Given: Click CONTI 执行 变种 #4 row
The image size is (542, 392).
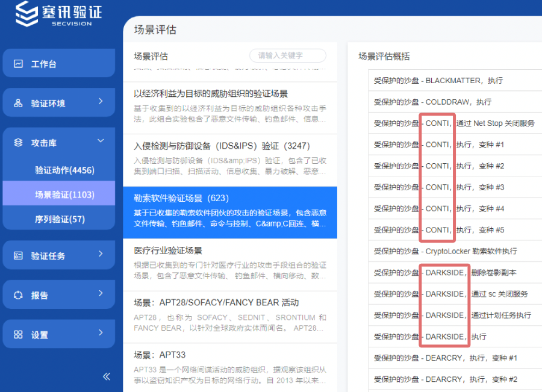Looking at the screenshot, I should tap(455, 209).
